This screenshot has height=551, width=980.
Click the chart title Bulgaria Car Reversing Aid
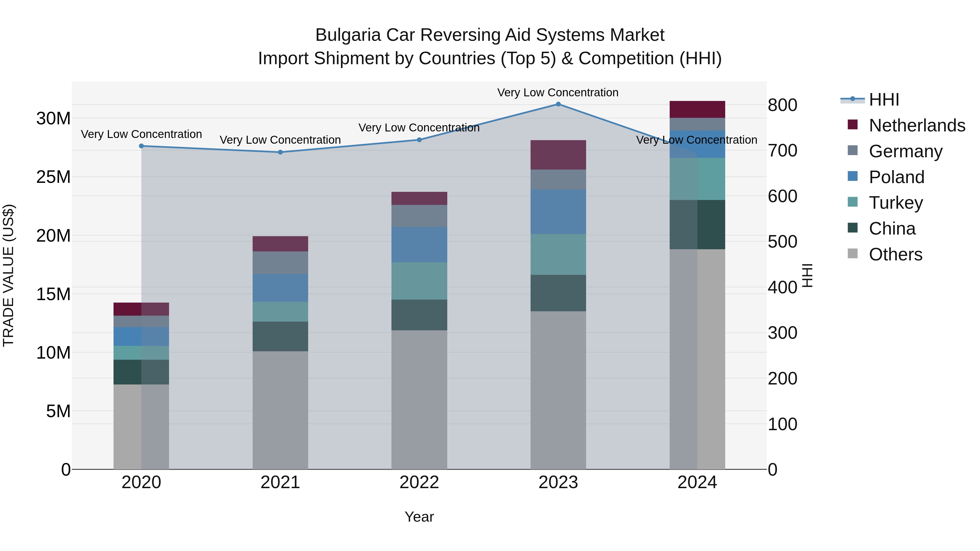pos(490,35)
